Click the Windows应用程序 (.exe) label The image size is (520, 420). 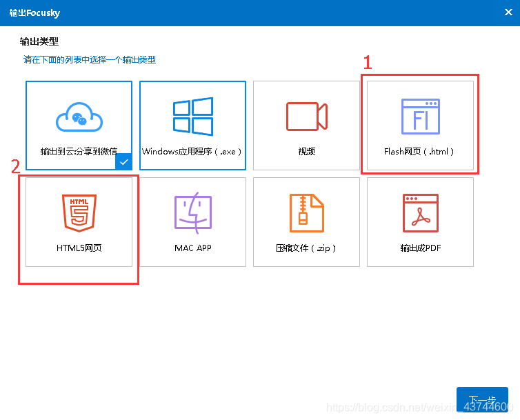[x=192, y=152]
